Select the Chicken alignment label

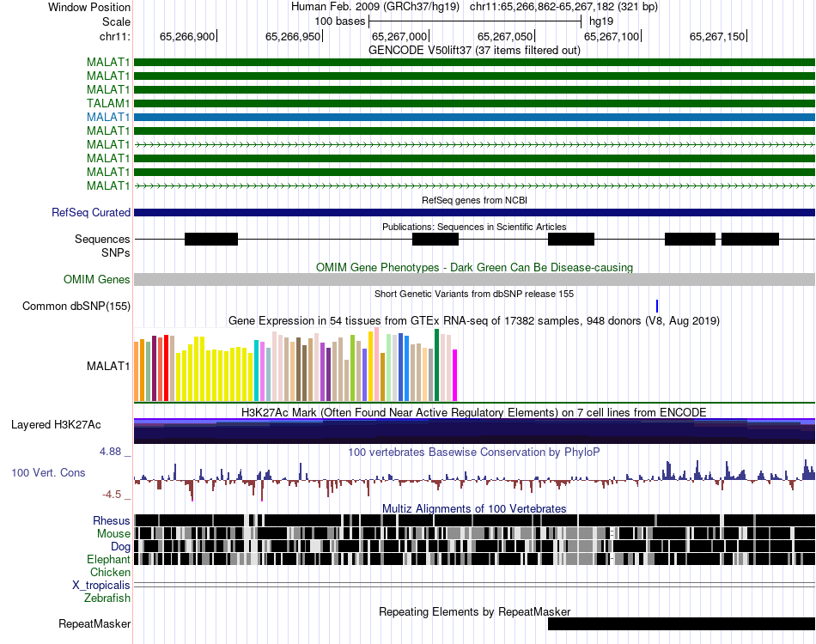tap(110, 572)
